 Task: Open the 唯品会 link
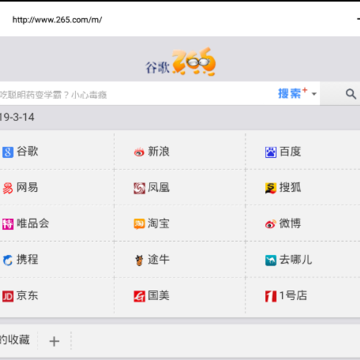pyautogui.click(x=33, y=223)
